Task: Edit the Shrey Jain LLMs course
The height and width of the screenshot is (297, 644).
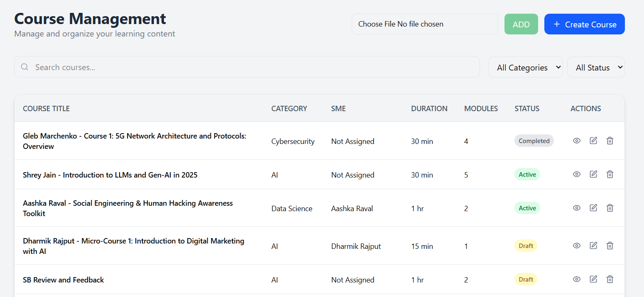Action: [593, 174]
